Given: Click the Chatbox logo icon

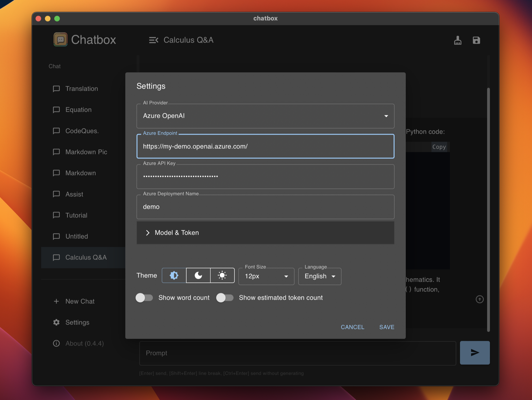Looking at the screenshot, I should [61, 39].
